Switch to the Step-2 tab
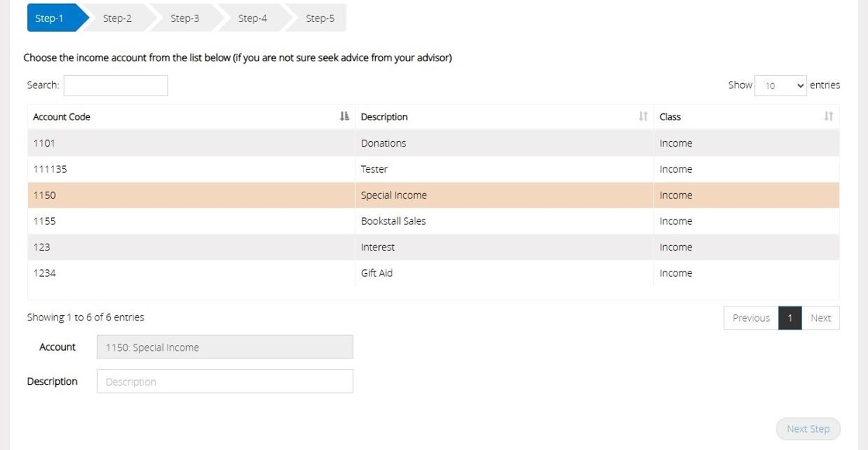This screenshot has width=868, height=450. point(117,18)
